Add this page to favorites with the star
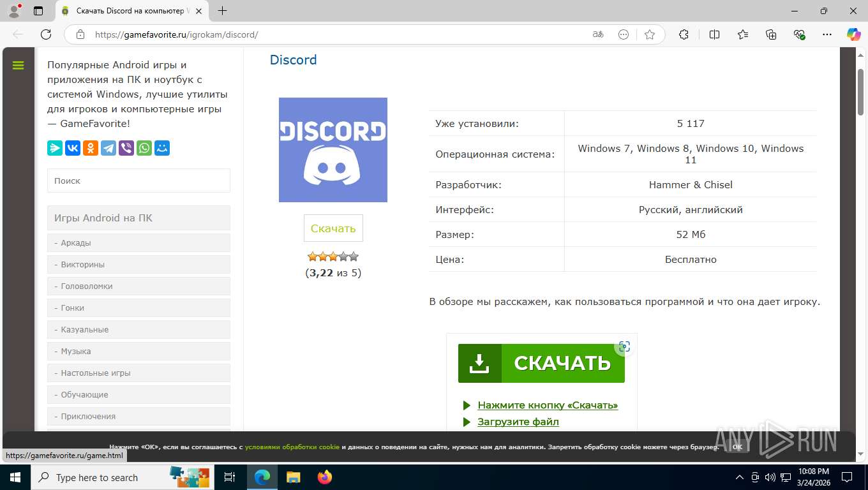This screenshot has width=868, height=490. [x=650, y=34]
